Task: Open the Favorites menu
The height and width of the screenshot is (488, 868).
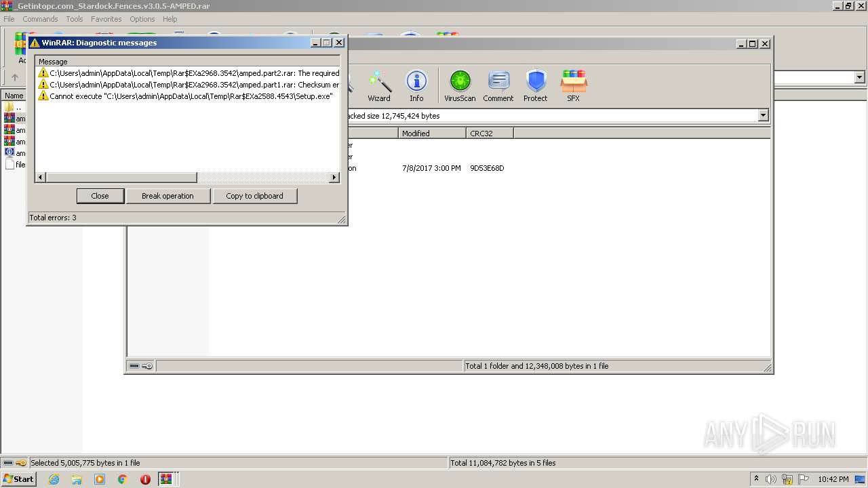Action: click(106, 19)
